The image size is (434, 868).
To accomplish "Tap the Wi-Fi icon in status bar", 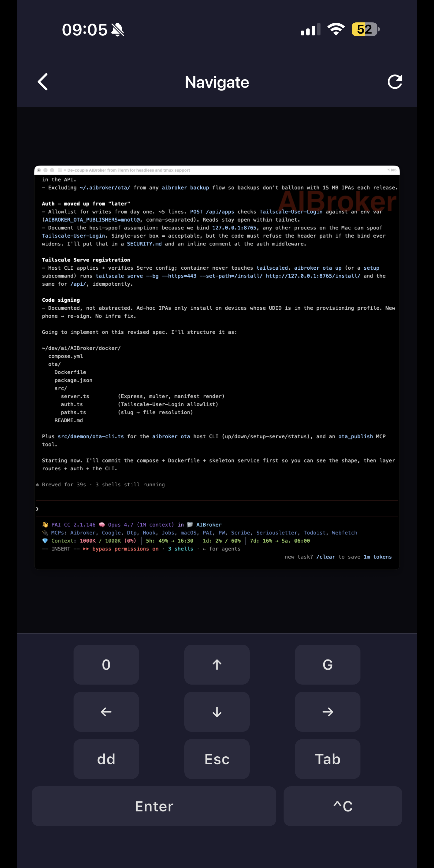I will point(336,29).
